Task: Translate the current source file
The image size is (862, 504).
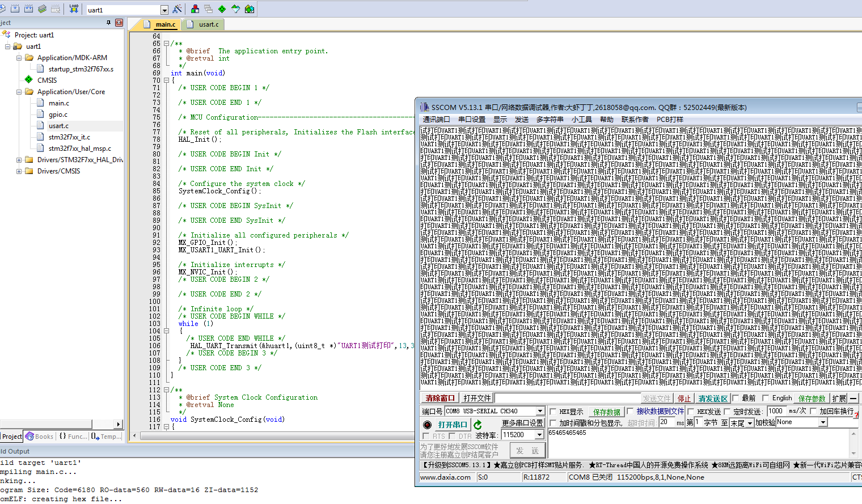Action: pyautogui.click(x=3, y=9)
